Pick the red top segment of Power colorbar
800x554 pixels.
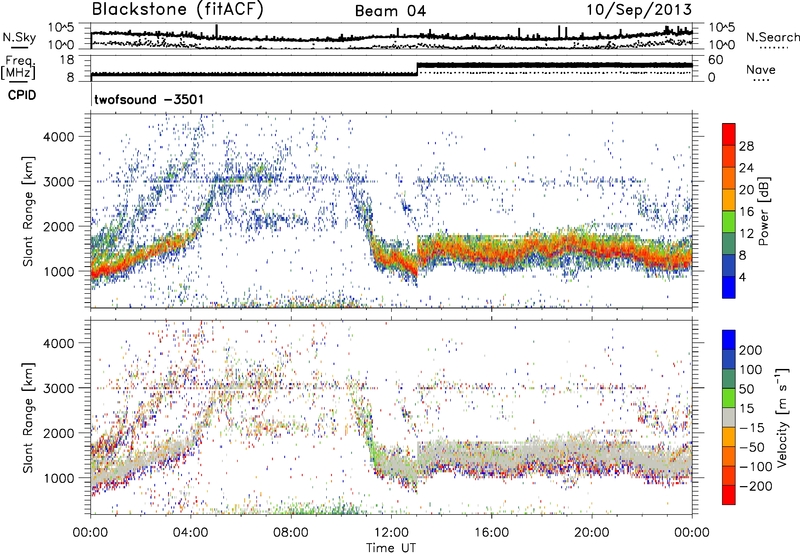pyautogui.click(x=729, y=134)
